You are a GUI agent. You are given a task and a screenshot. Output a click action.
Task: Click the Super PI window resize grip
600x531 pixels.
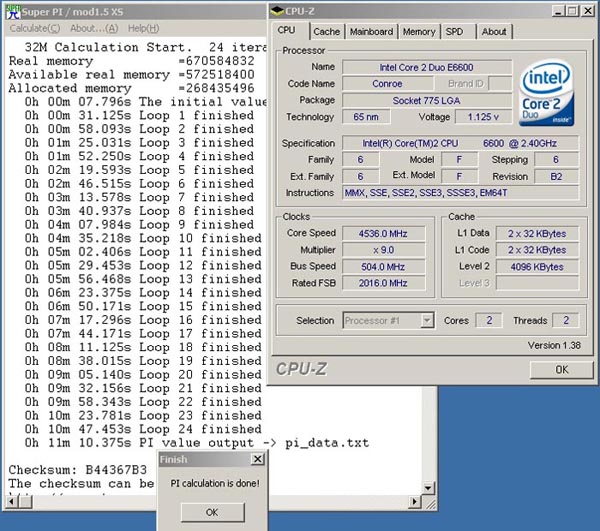coord(429,503)
